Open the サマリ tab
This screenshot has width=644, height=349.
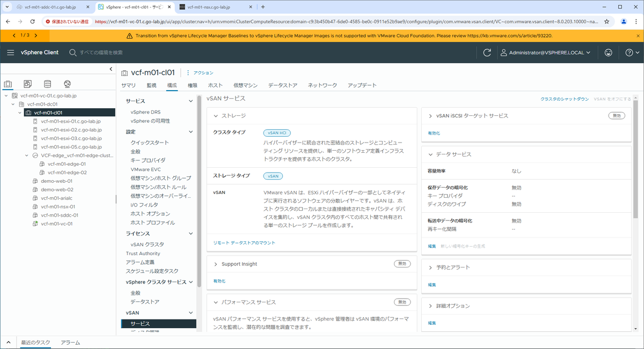(128, 85)
